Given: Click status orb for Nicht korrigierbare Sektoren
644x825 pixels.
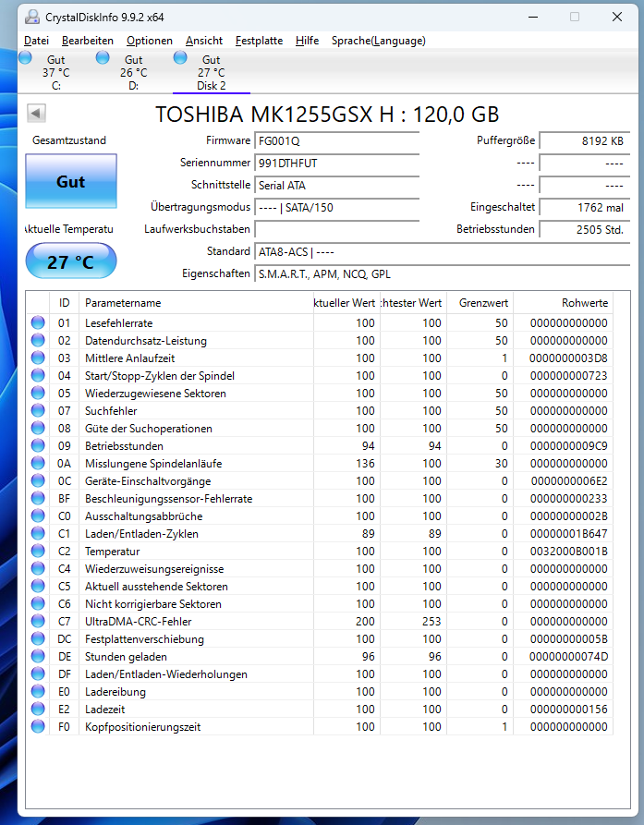Looking at the screenshot, I should pyautogui.click(x=38, y=603).
